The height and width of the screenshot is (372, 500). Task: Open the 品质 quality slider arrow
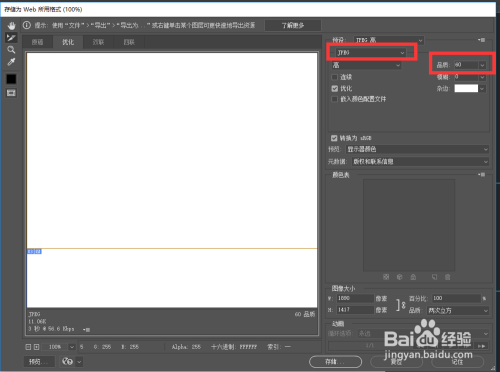(x=482, y=65)
